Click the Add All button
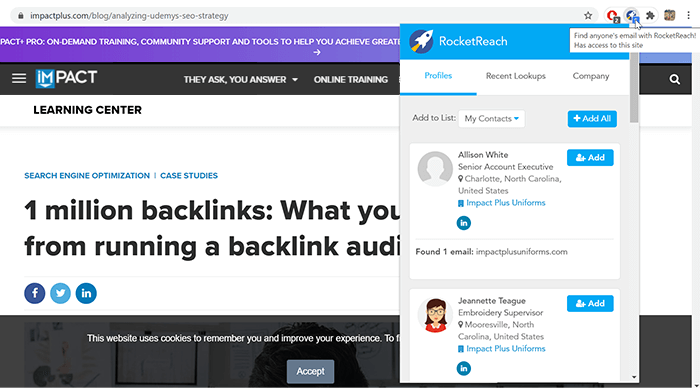Image resolution: width=700 pixels, height=388 pixels. coord(592,119)
